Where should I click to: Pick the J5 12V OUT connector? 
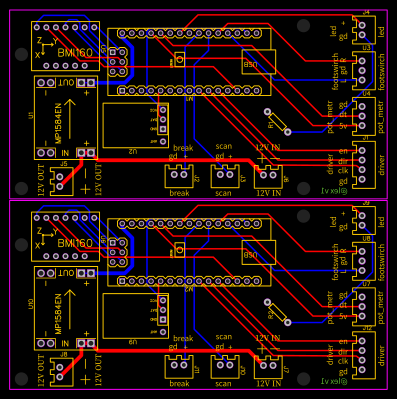pos(62,181)
